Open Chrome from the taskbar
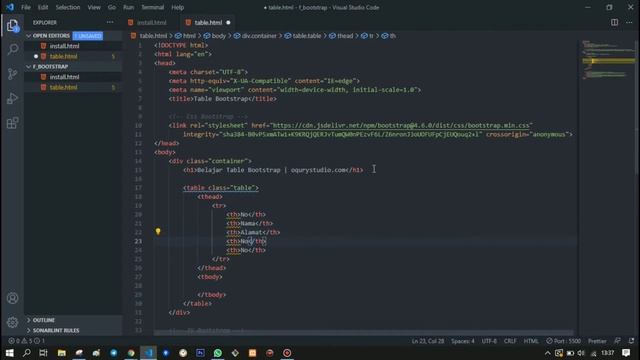This screenshot has height=360, width=640. 131,353
